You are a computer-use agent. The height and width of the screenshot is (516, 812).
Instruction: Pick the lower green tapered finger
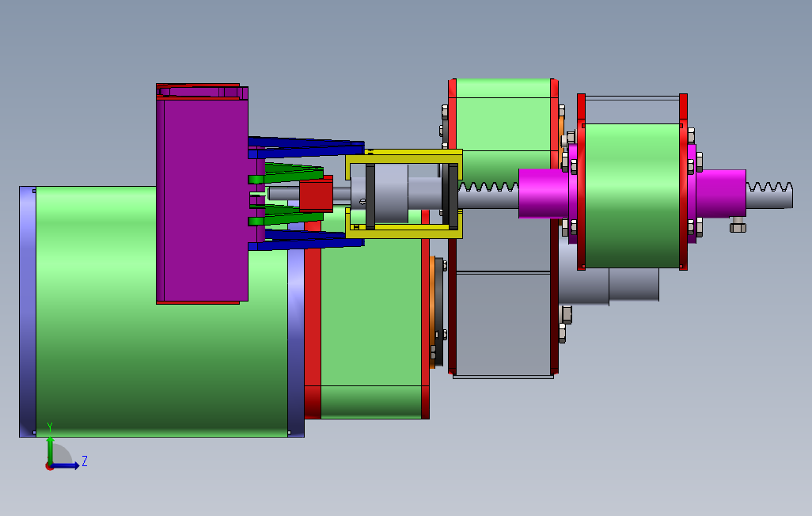tap(286, 215)
